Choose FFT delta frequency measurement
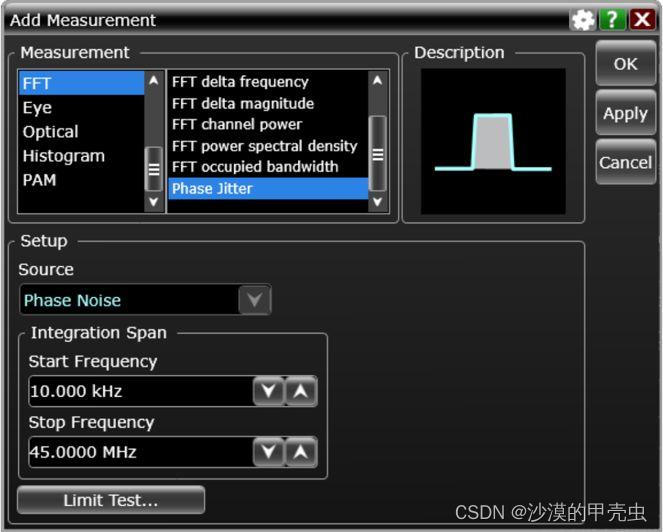Screen dimensions: 663x532 [268, 82]
